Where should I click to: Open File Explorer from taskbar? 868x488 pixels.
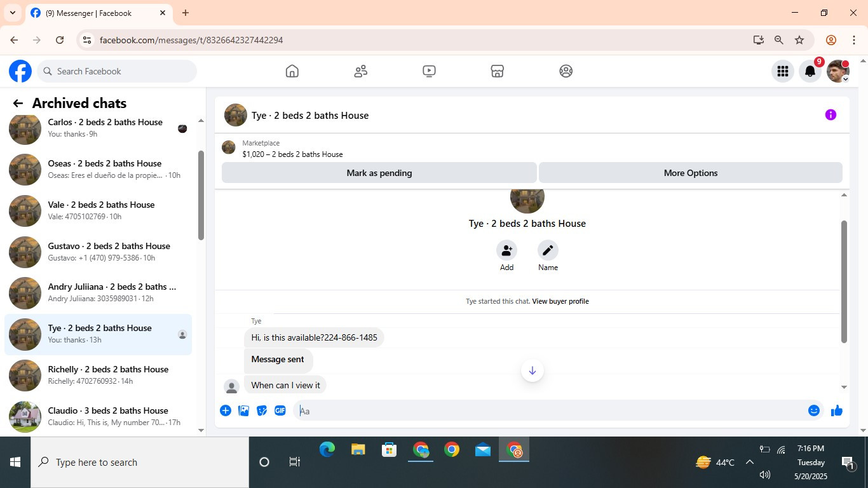point(358,450)
